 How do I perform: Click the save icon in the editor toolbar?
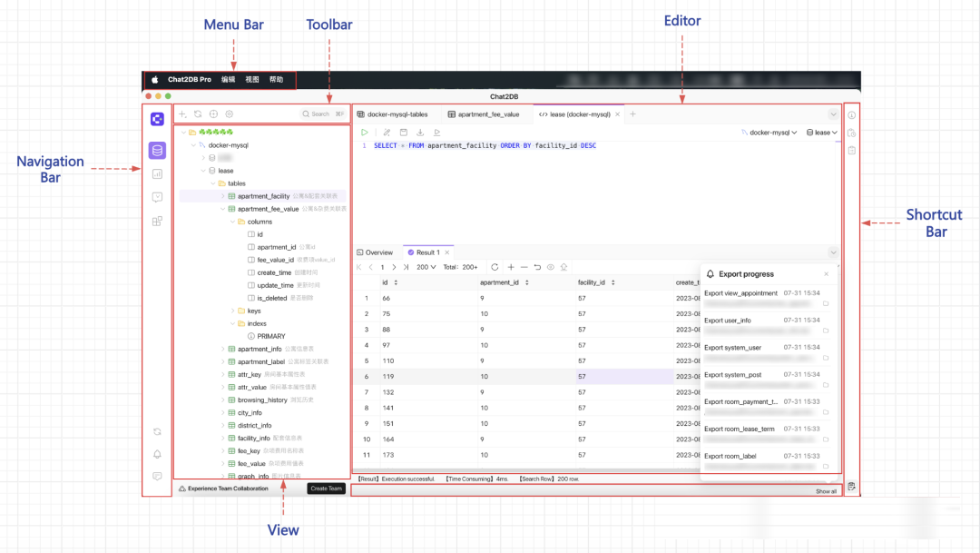[x=404, y=133]
